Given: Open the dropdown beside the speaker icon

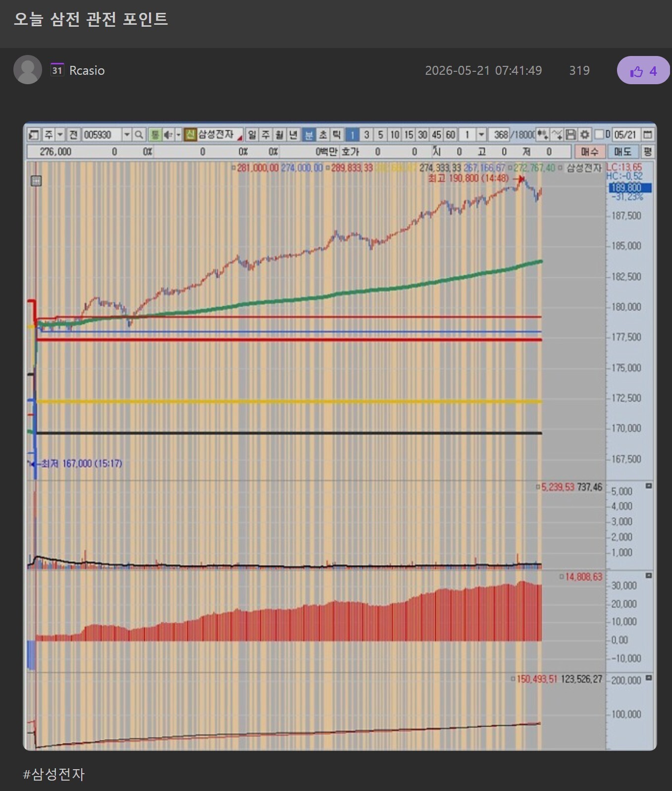Looking at the screenshot, I should pyautogui.click(x=178, y=135).
